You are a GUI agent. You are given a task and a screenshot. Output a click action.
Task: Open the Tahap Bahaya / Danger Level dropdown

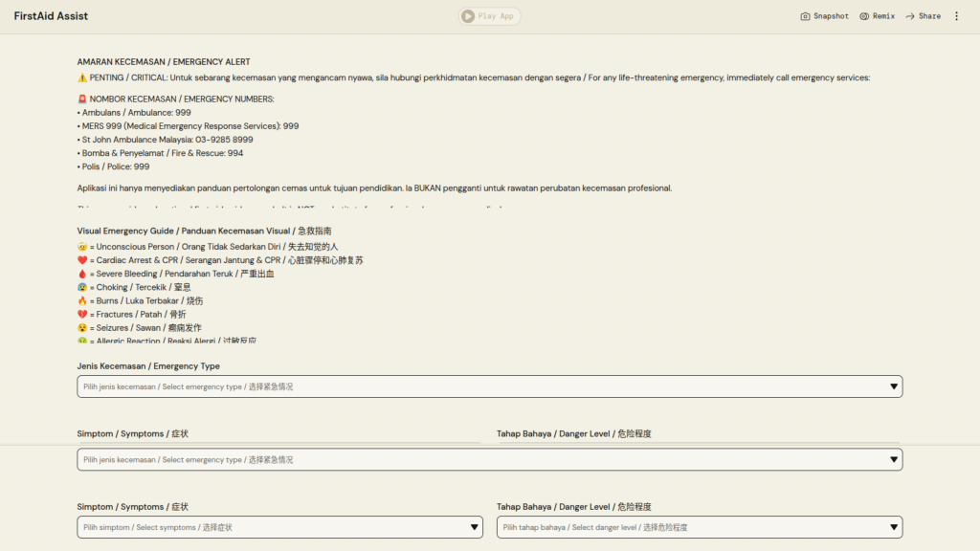tap(699, 527)
